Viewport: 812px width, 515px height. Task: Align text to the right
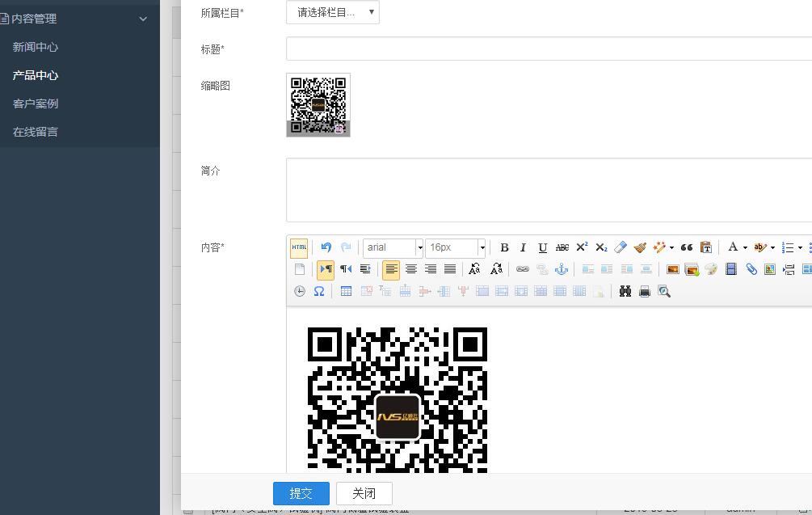point(431,269)
